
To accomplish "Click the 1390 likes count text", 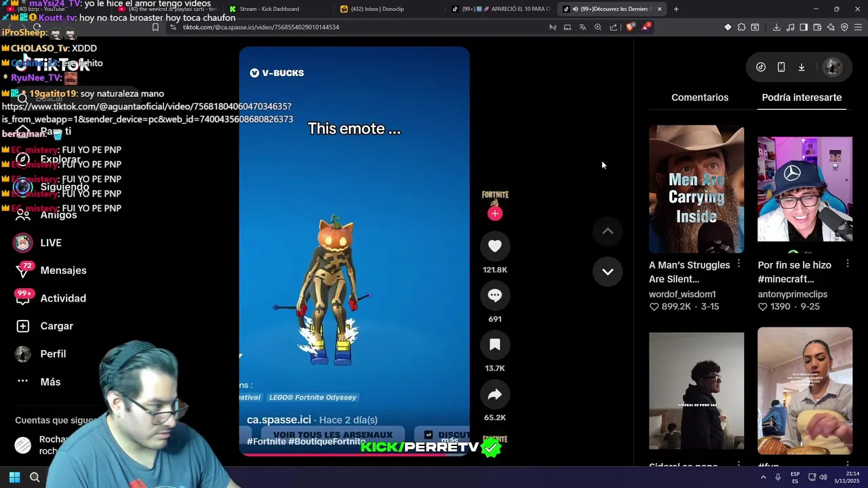I will [781, 306].
